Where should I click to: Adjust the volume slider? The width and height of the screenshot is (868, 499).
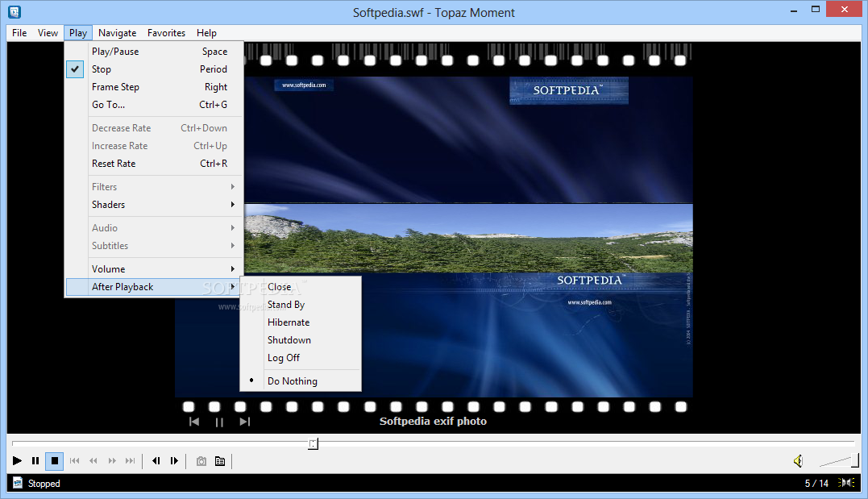click(839, 460)
